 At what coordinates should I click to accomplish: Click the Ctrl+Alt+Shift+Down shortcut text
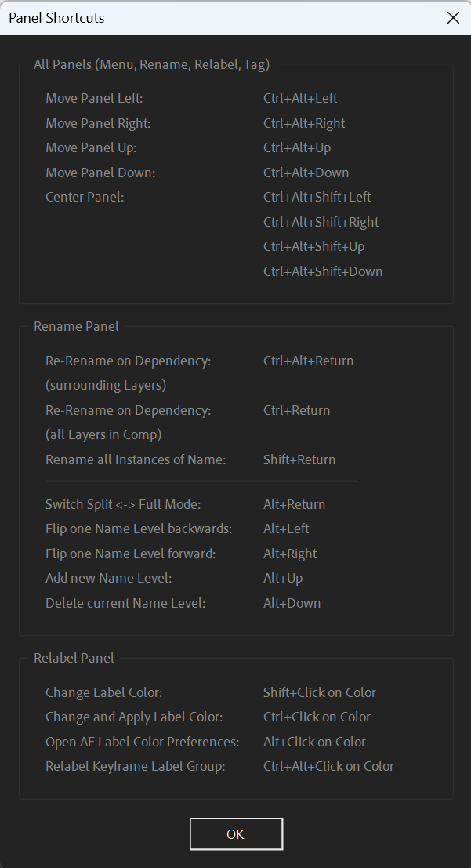pos(323,271)
